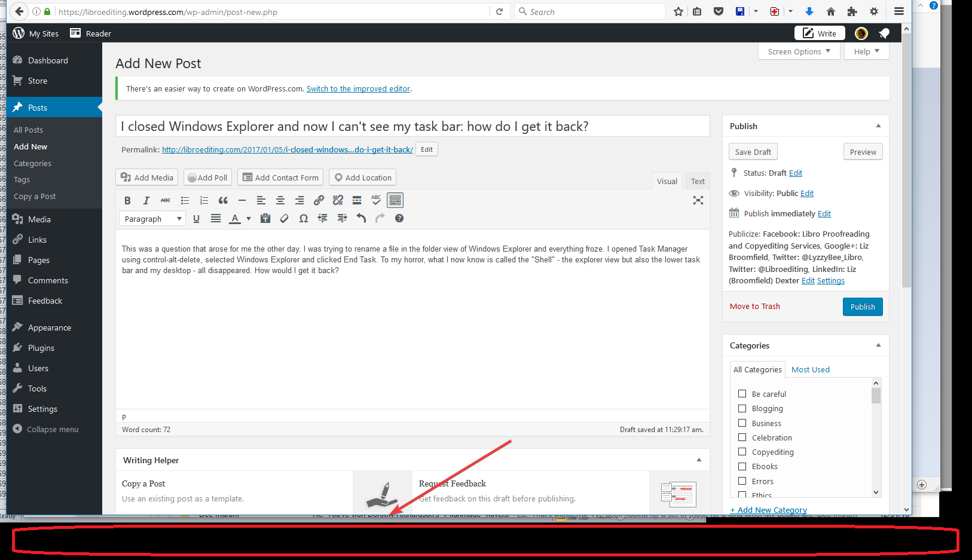The width and height of the screenshot is (972, 560).
Task: Insert a special character with Omega icon
Action: click(x=304, y=219)
